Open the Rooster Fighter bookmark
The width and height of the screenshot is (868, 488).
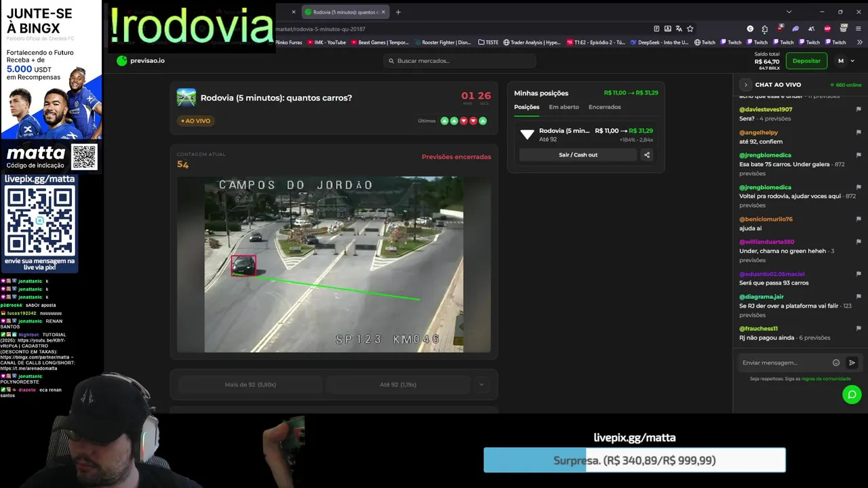click(442, 42)
